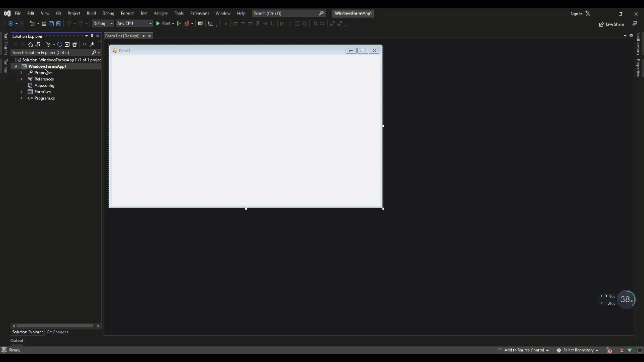Click the View Code icon in Solution Explorer
The image size is (644, 362).
pyautogui.click(x=84, y=44)
